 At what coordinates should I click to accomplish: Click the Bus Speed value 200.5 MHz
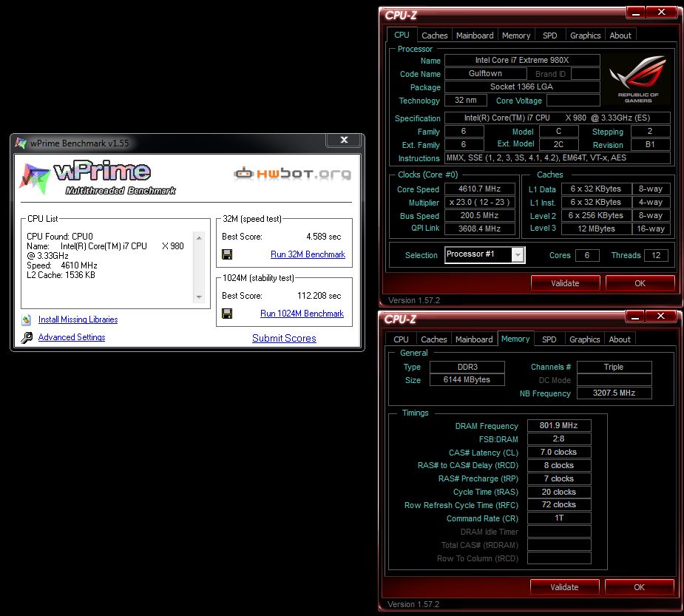click(x=479, y=215)
